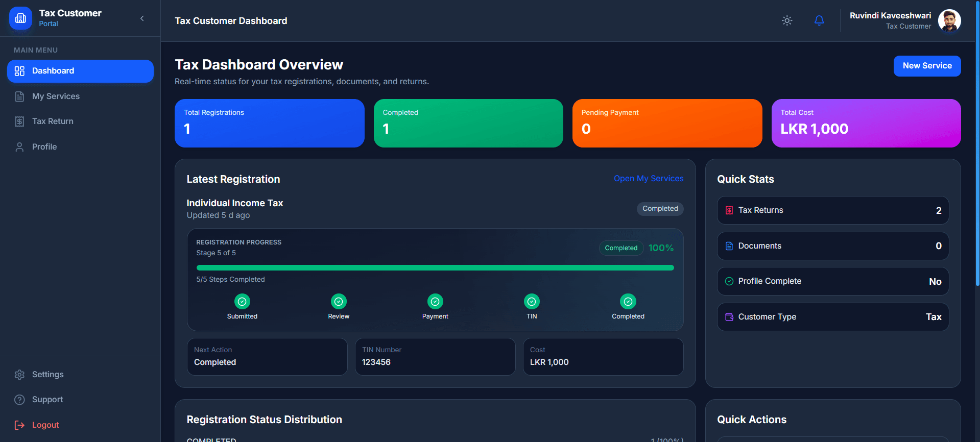Go to My Services in sidebar

tap(80, 96)
